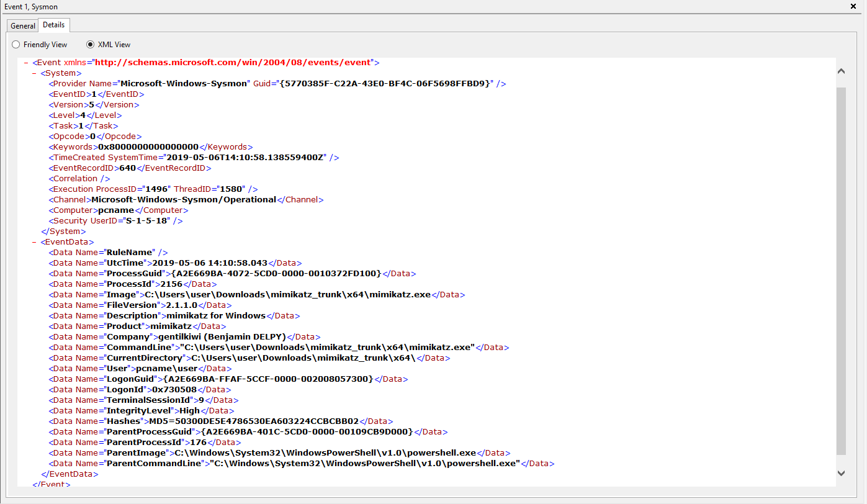867x504 pixels.
Task: Click the ParentCommandLine powershell.exe line
Action: tap(302, 464)
